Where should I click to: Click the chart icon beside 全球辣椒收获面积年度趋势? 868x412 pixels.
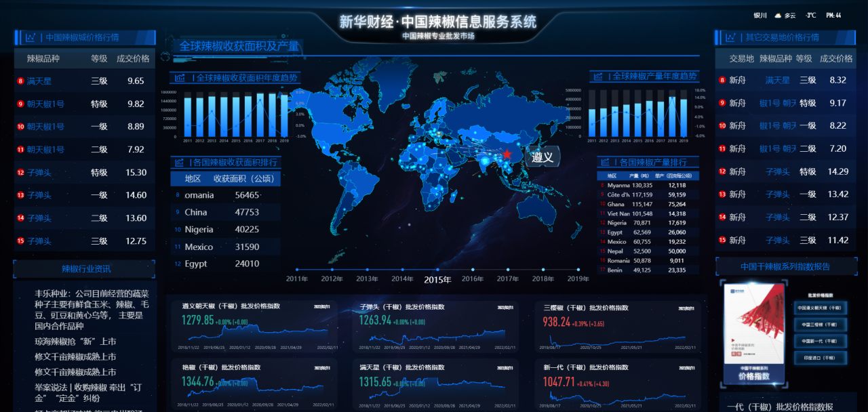180,78
